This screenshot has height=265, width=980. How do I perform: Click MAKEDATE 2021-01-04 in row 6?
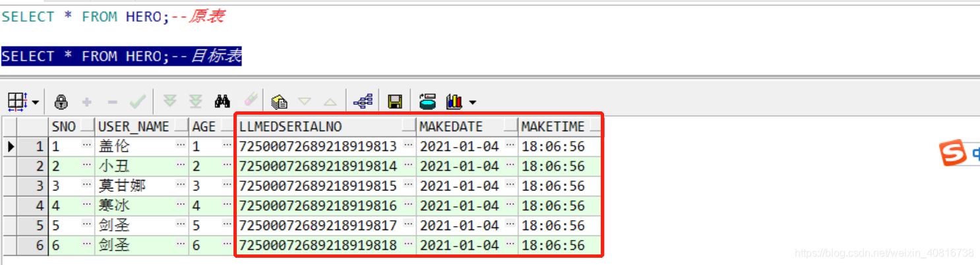click(460, 245)
